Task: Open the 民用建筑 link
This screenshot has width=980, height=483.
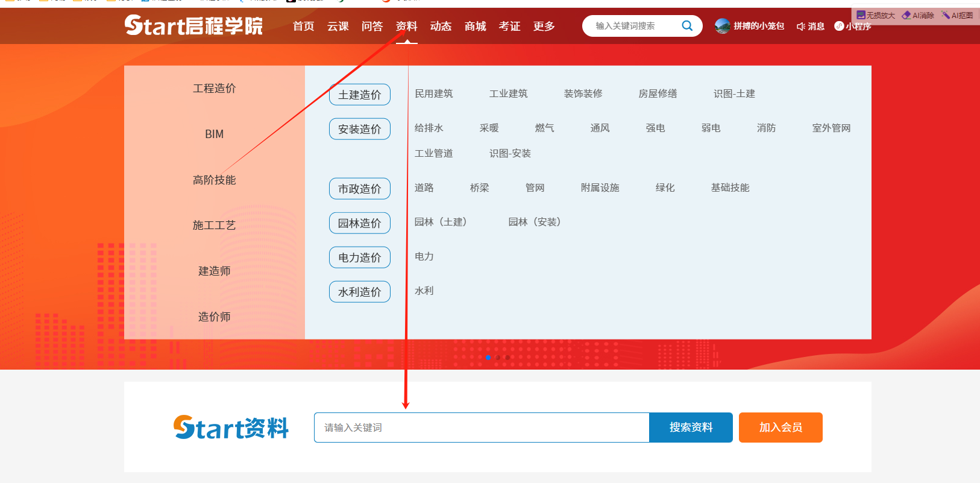Action: (434, 93)
